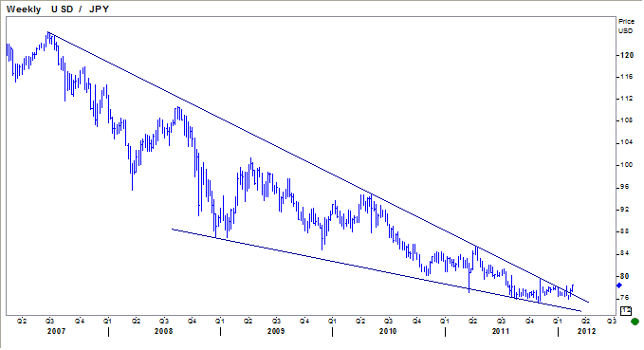The height and width of the screenshot is (350, 644).
Task: Click the 2008 Q3 peak near 110
Action: (x=178, y=107)
